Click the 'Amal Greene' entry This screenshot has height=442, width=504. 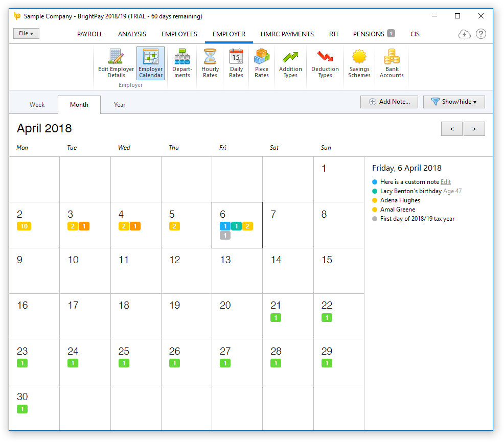pos(398,210)
